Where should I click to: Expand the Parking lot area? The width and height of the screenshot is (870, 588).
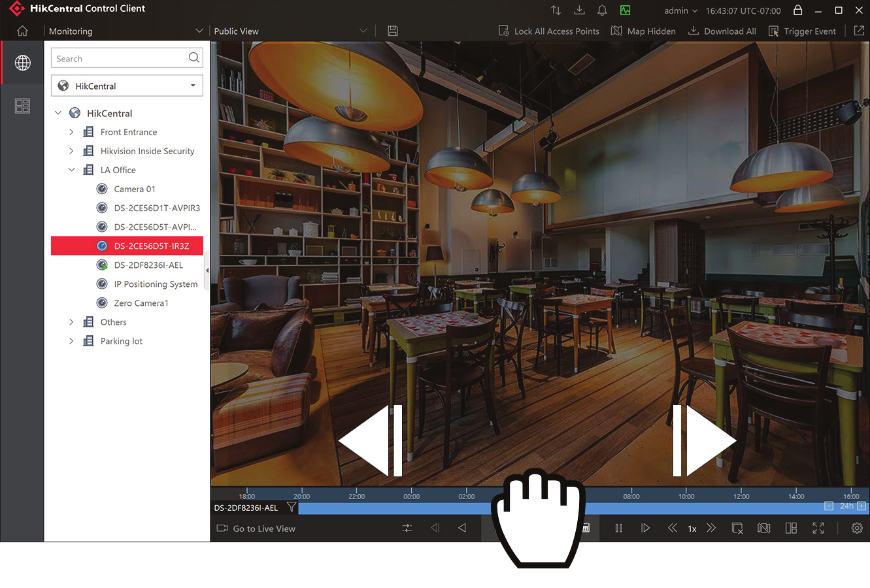point(71,341)
